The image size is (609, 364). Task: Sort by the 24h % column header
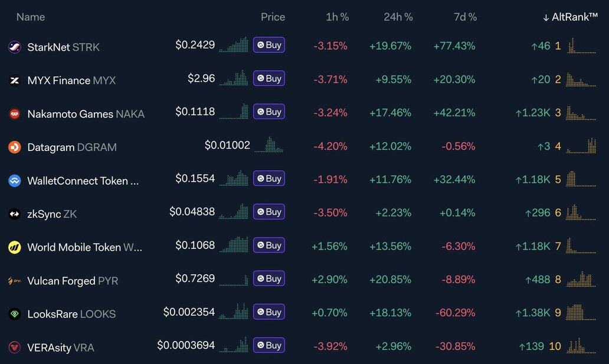click(x=398, y=17)
